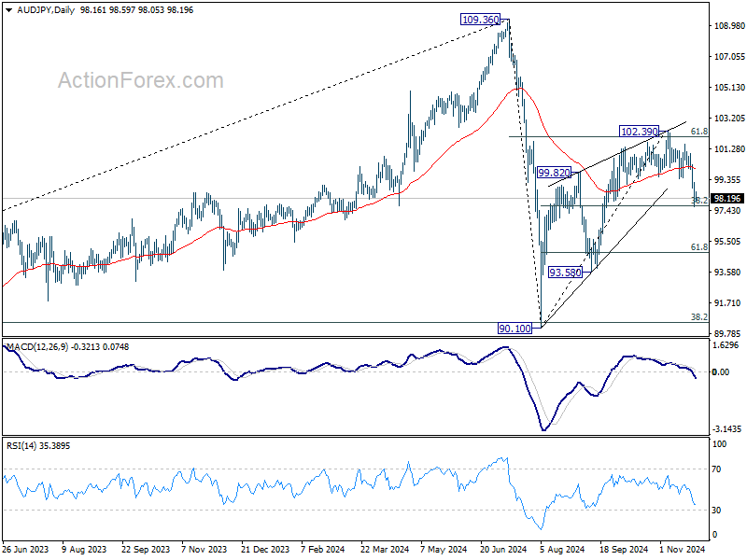The height and width of the screenshot is (560, 747).
Task: Open the dropdown triangle beside AUDJPY,Daily
Action: (9, 10)
